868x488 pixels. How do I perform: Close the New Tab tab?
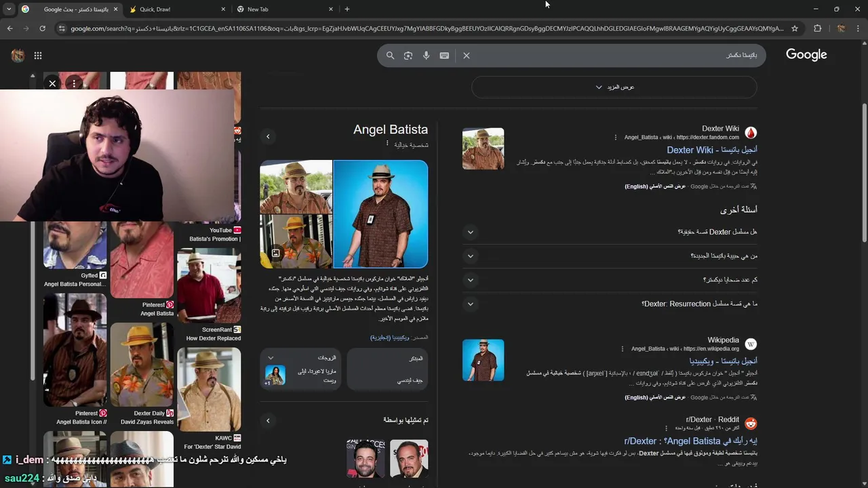click(331, 9)
